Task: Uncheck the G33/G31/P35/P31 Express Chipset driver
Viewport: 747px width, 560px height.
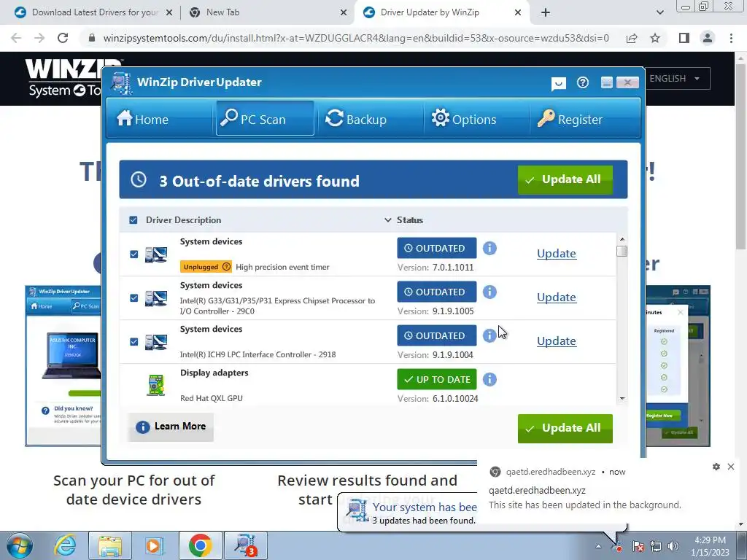Action: click(134, 298)
